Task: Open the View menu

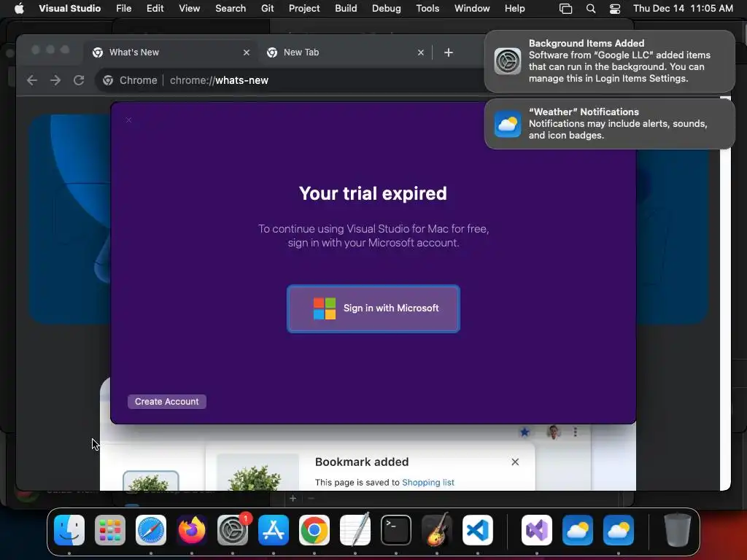Action: pyautogui.click(x=189, y=8)
